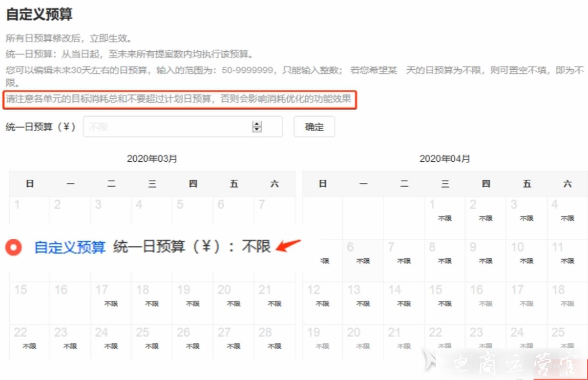Choose March 26 budget cell
Image resolution: width=588 pixels, height=380 pixels.
[192, 342]
